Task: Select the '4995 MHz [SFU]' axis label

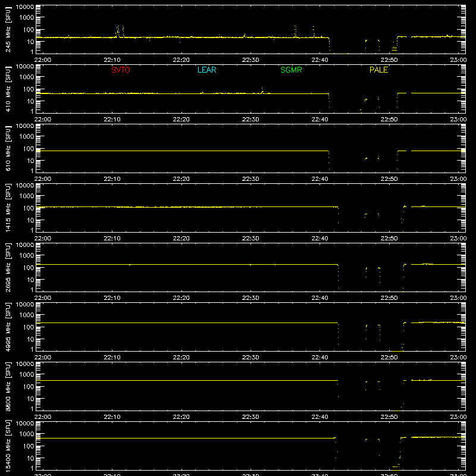Action: point(8,327)
